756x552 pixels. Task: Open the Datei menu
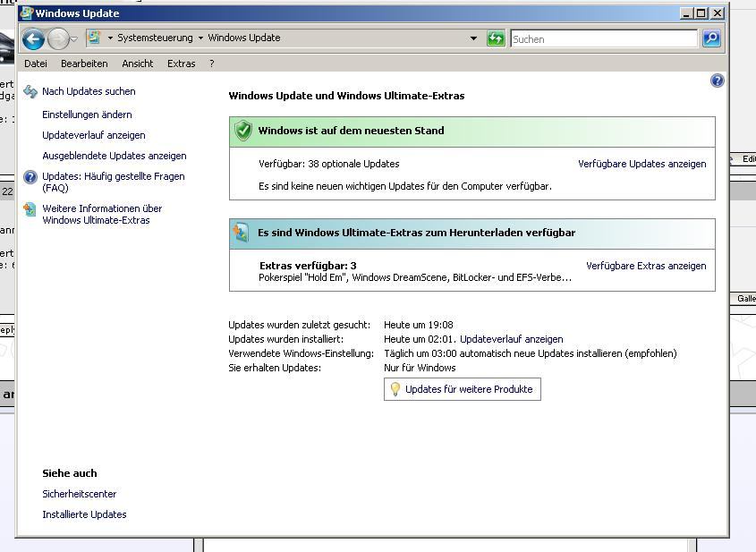[36, 64]
